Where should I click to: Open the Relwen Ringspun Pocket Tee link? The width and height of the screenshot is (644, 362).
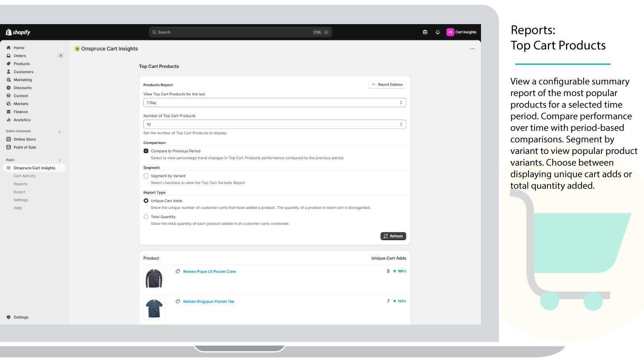tap(208, 302)
